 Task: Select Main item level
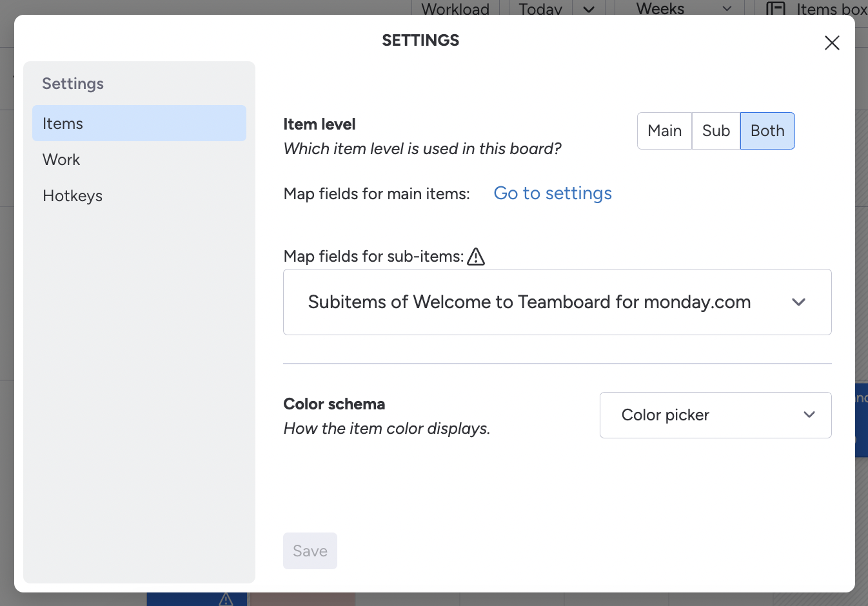tap(664, 131)
